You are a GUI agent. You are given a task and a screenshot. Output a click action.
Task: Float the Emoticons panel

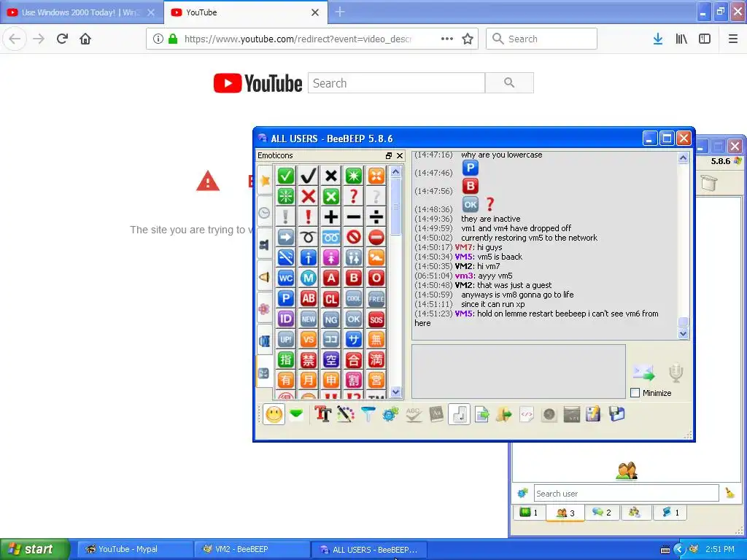(389, 156)
